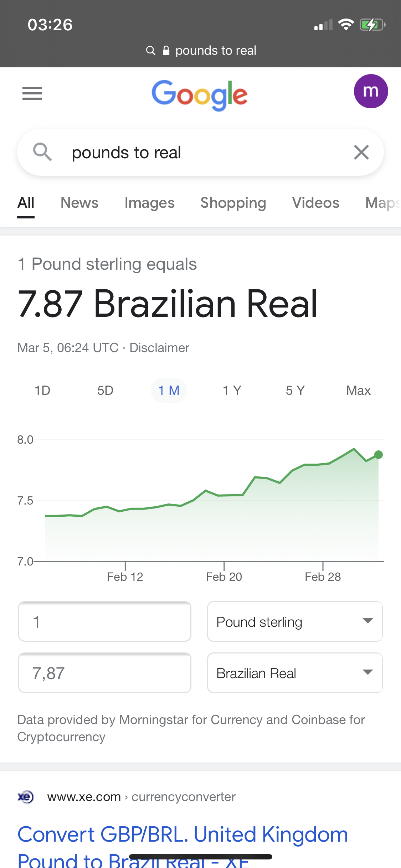This screenshot has height=868, width=401.
Task: Select the 1 Y chart range
Action: coord(232,391)
